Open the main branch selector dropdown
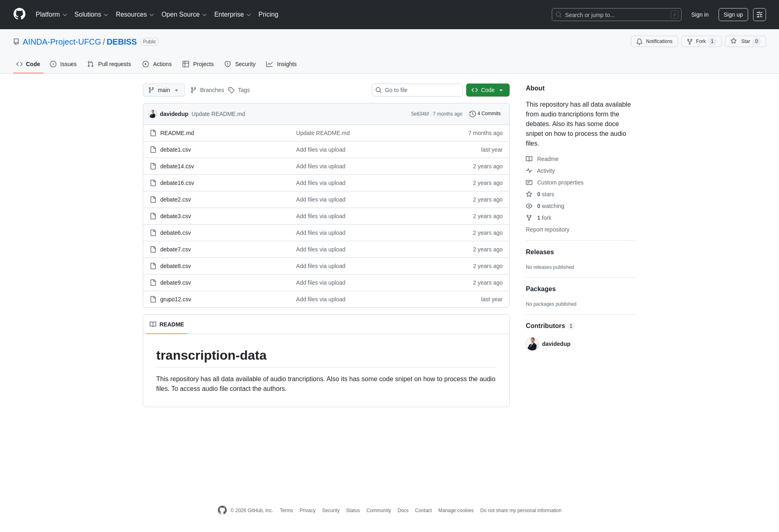779x532 pixels. [x=164, y=90]
